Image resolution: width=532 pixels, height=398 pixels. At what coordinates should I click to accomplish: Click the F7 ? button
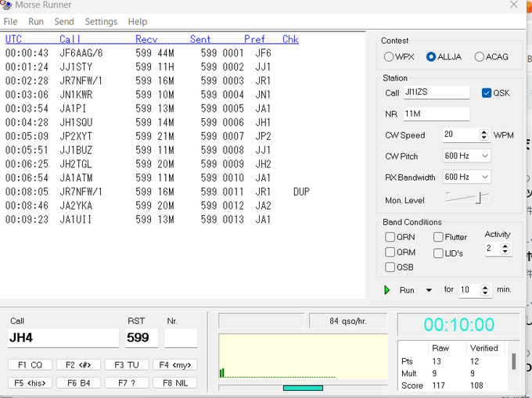pyautogui.click(x=127, y=383)
